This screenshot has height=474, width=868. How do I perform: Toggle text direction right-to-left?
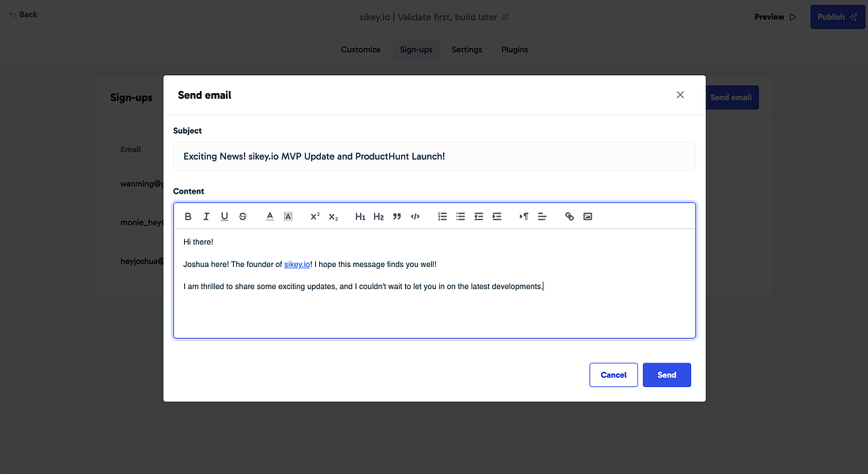coord(524,216)
